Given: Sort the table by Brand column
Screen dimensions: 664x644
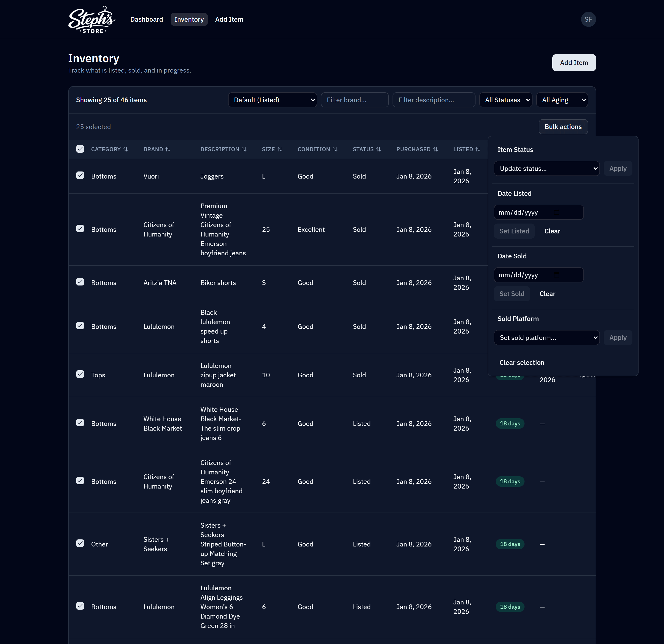Looking at the screenshot, I should coord(156,149).
